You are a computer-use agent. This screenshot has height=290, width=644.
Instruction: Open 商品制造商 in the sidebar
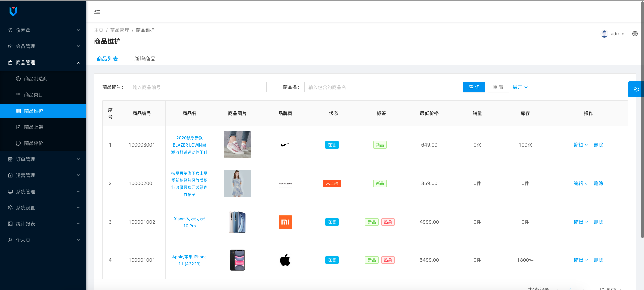coord(43,79)
